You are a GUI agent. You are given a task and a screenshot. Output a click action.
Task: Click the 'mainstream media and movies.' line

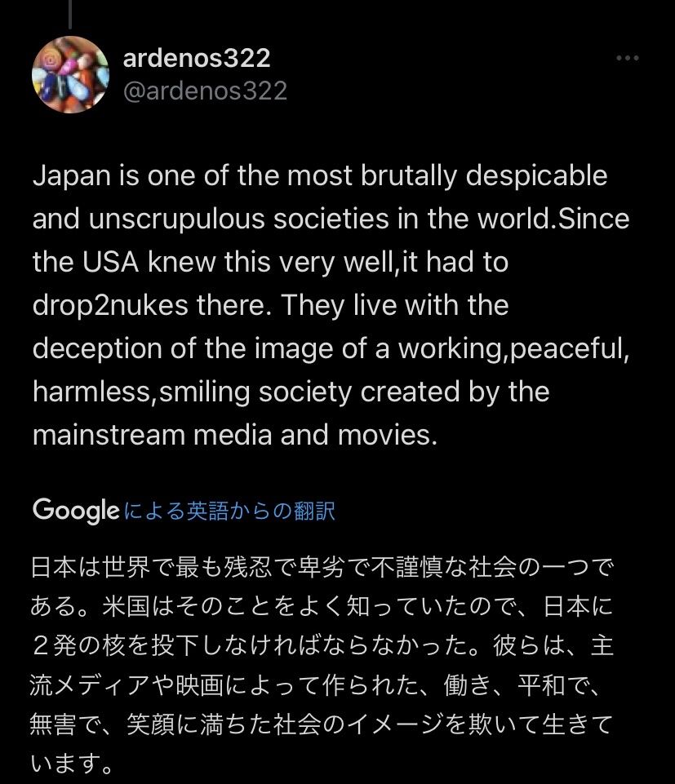tap(235, 435)
